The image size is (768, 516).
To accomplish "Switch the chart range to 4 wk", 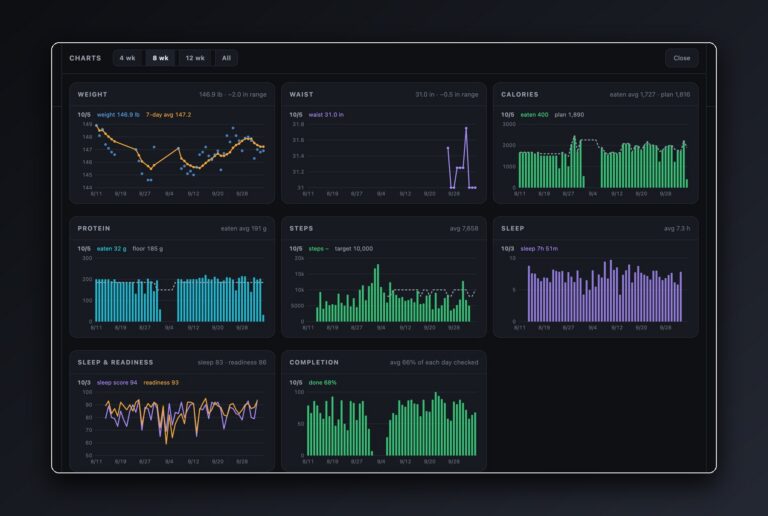I will (x=127, y=58).
